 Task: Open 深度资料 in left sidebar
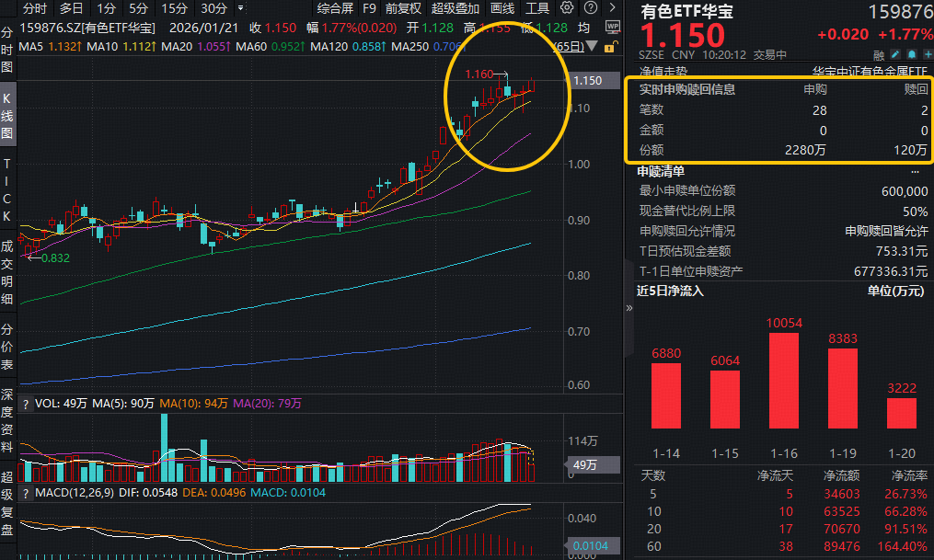(7, 420)
